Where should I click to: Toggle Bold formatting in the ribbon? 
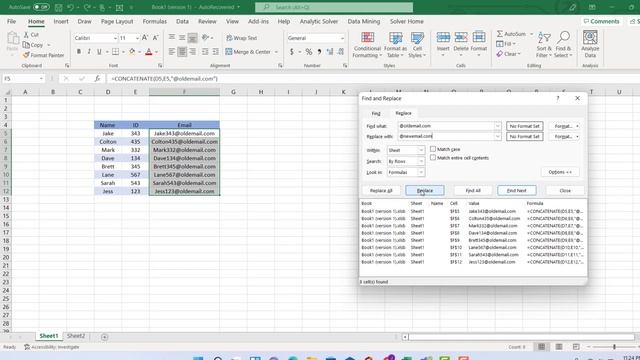click(79, 52)
